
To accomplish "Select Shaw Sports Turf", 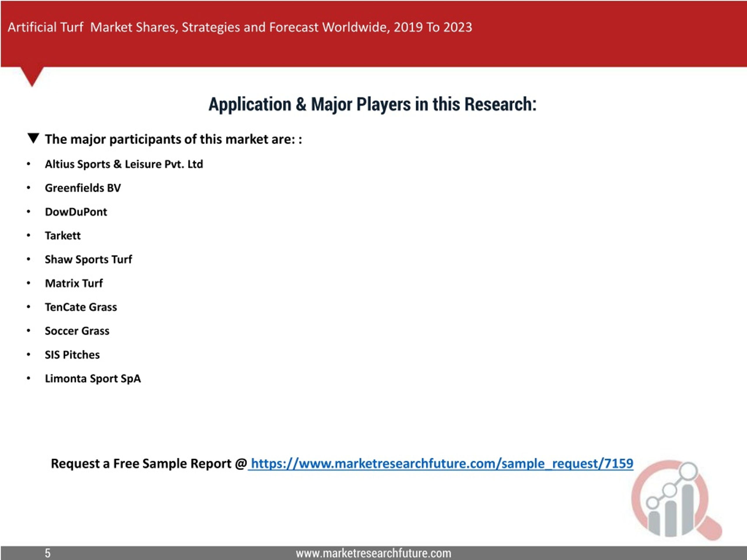I will (x=88, y=260).
